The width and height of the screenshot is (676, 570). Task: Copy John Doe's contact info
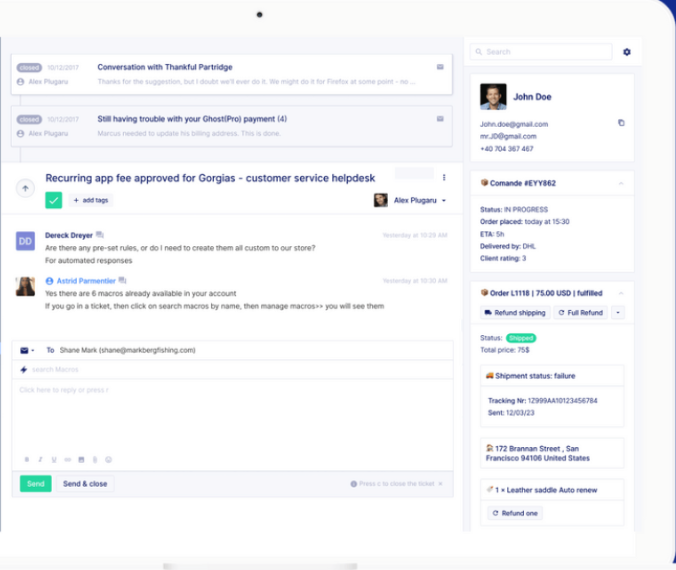pos(621,123)
